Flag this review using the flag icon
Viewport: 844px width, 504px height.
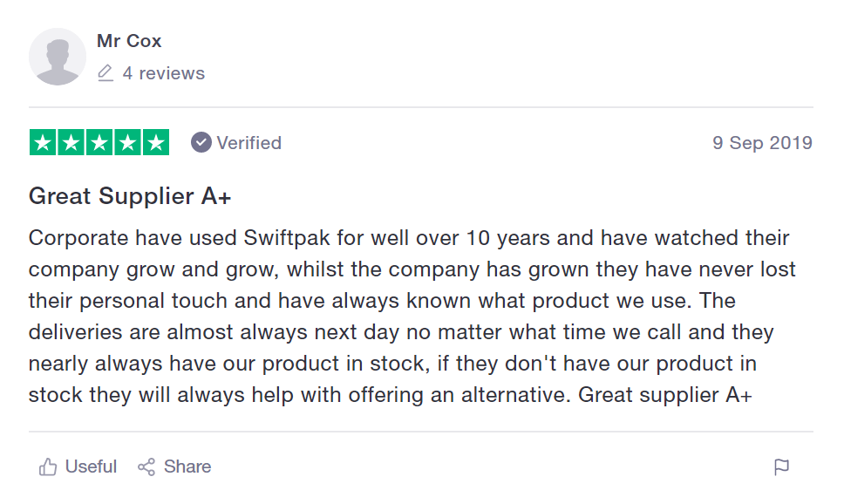click(781, 467)
